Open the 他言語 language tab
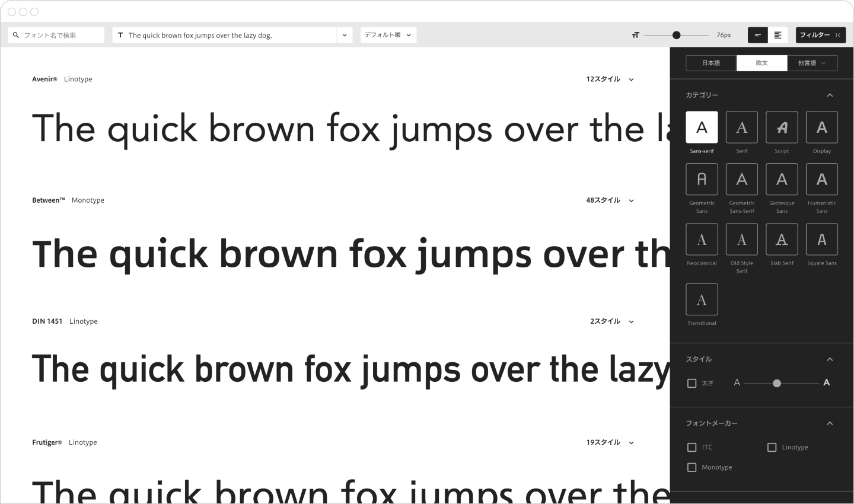Viewport: 854px width, 504px height. click(812, 63)
